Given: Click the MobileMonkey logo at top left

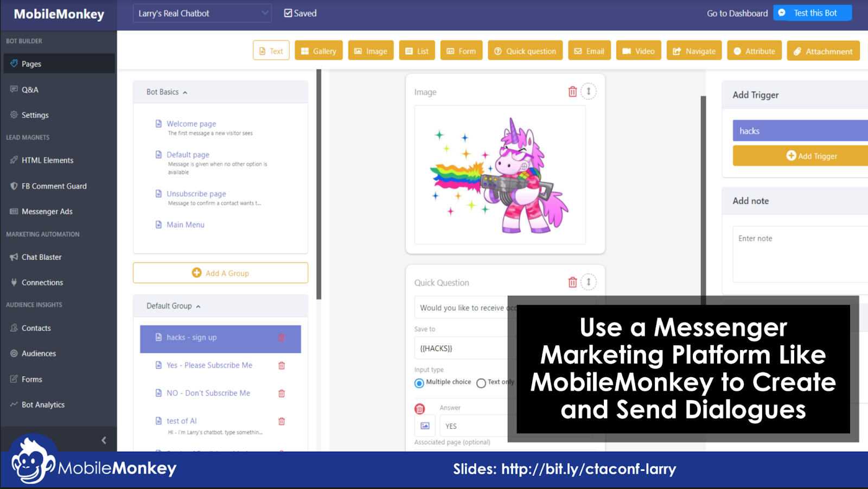Looking at the screenshot, I should [59, 14].
